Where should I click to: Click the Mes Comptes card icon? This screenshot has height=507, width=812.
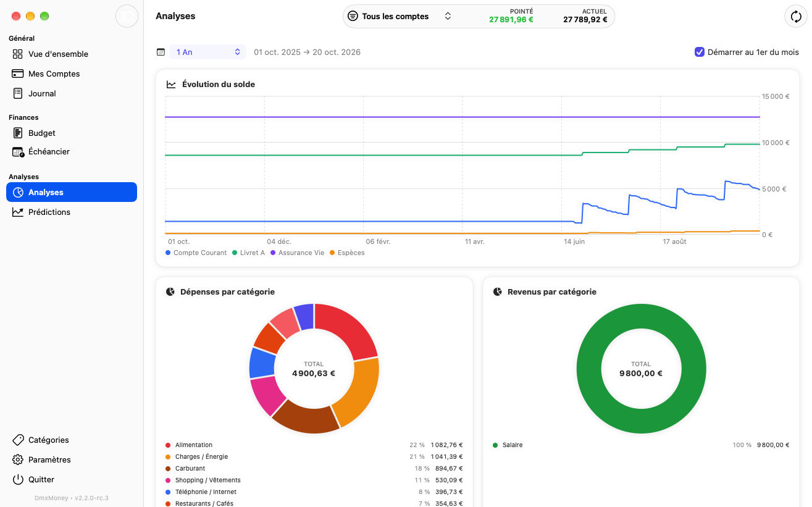point(18,73)
